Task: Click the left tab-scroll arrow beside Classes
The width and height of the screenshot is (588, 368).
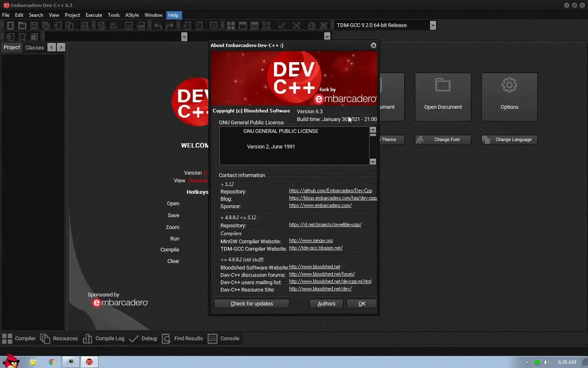Action: pyautogui.click(x=51, y=47)
